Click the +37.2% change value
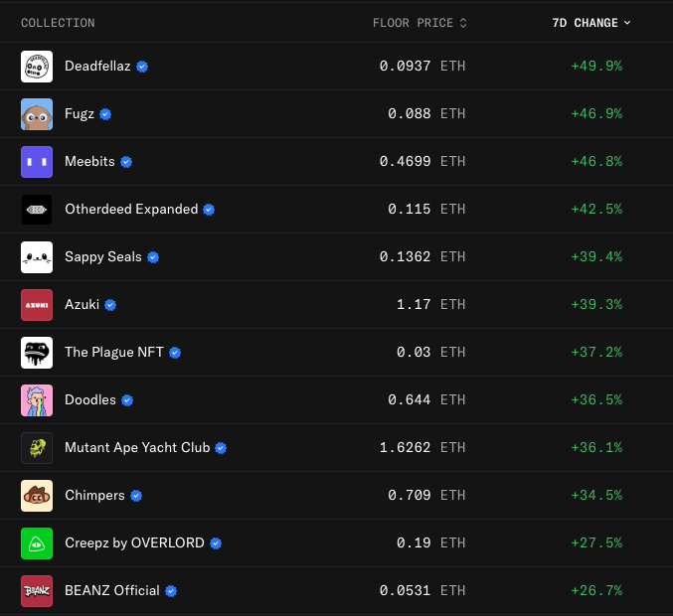 coord(596,352)
